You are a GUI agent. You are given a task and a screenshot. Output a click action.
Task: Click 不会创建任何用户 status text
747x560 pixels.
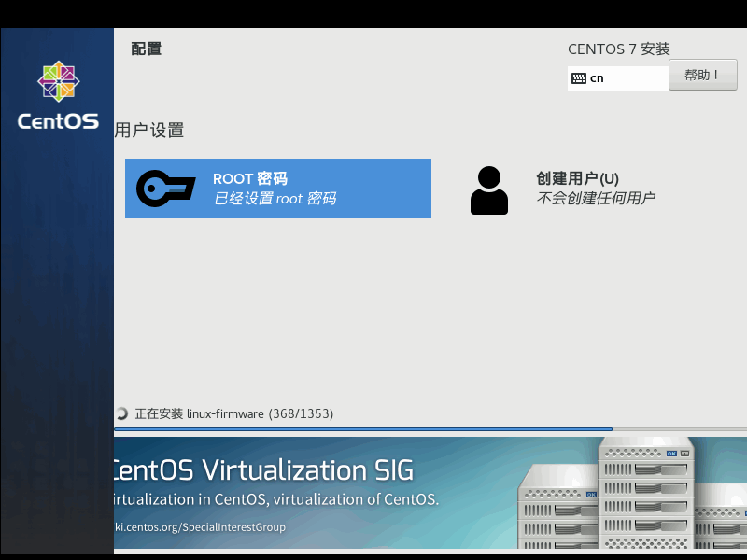point(596,198)
